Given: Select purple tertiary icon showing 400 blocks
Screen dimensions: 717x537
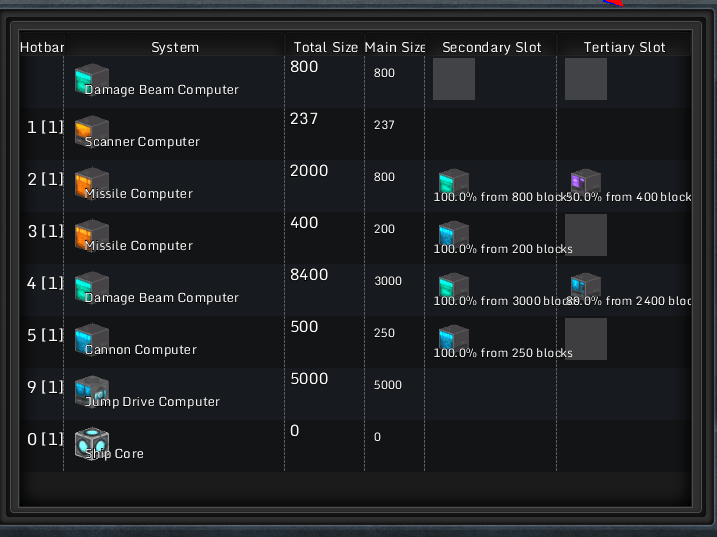Looking at the screenshot, I should pos(585,183).
